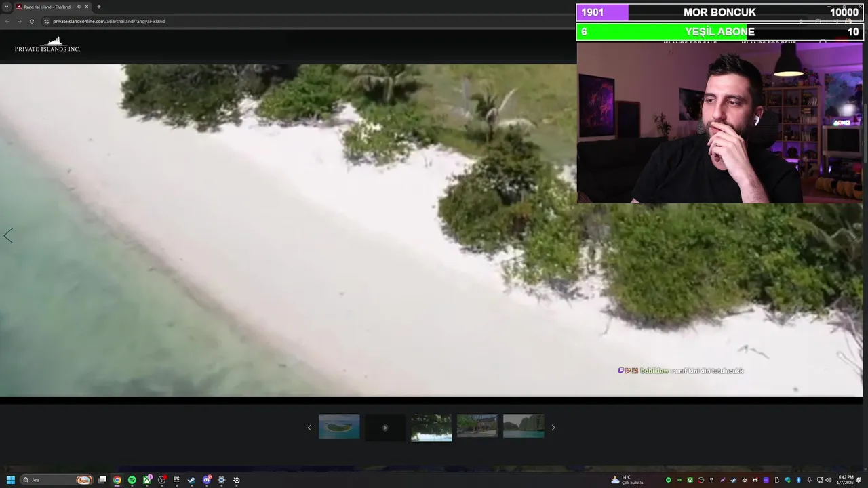Image resolution: width=868 pixels, height=488 pixels.
Task: Open Settings gear app from taskbar
Action: (221, 480)
